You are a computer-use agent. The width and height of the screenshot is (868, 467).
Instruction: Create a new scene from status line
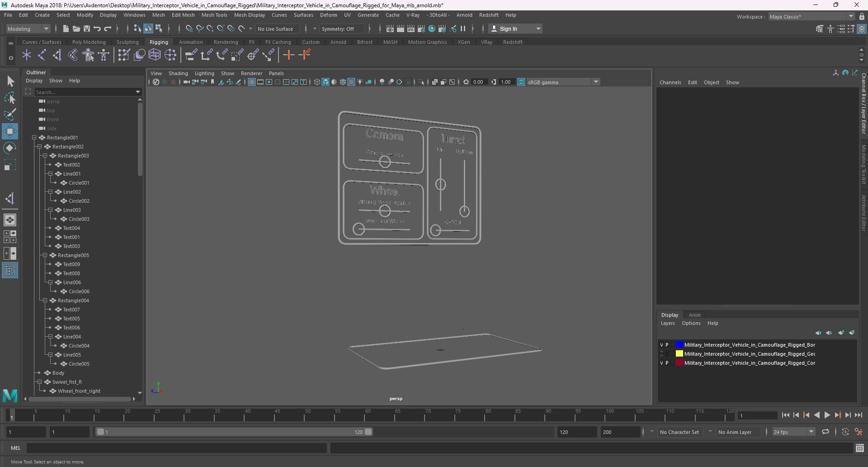[66, 29]
